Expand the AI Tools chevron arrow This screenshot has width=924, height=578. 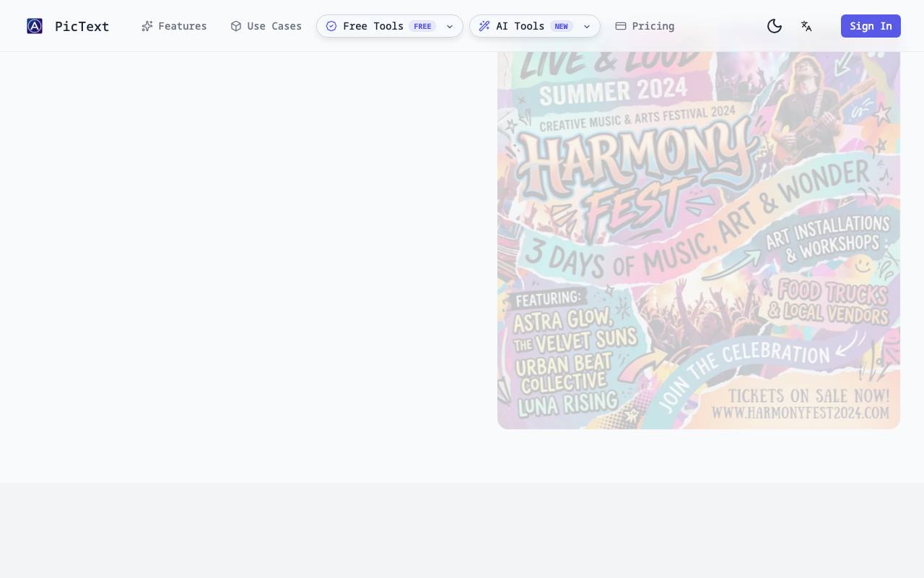click(x=587, y=26)
